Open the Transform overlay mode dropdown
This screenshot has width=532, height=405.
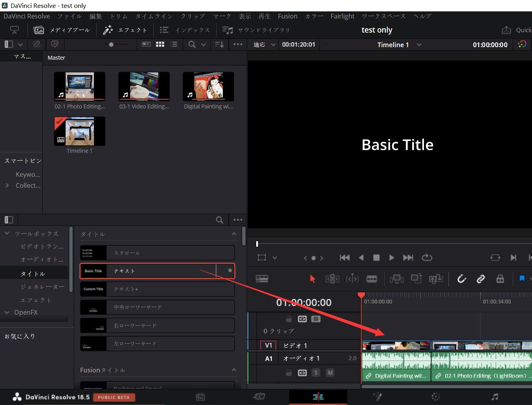click(x=275, y=258)
